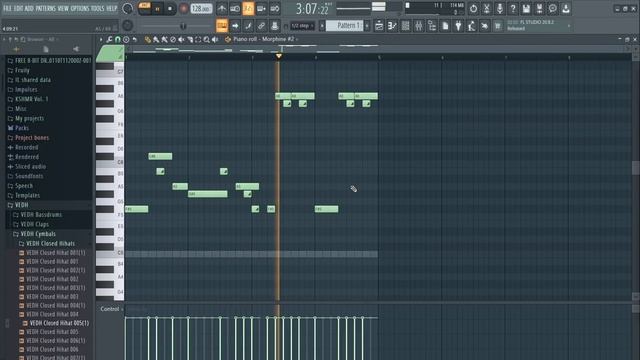Screen dimensions: 640x360
Task: Open the Pattern 1 selector
Action: [x=344, y=26]
